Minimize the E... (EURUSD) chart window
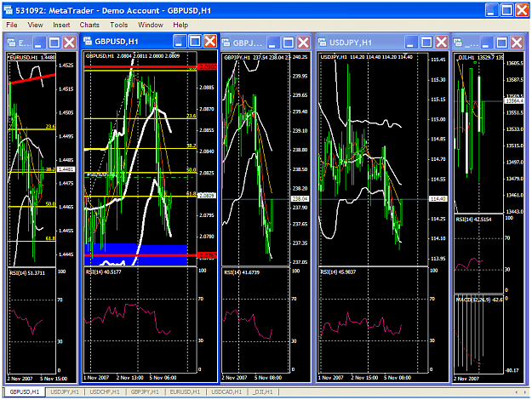The height and width of the screenshot is (400, 532). [39, 43]
